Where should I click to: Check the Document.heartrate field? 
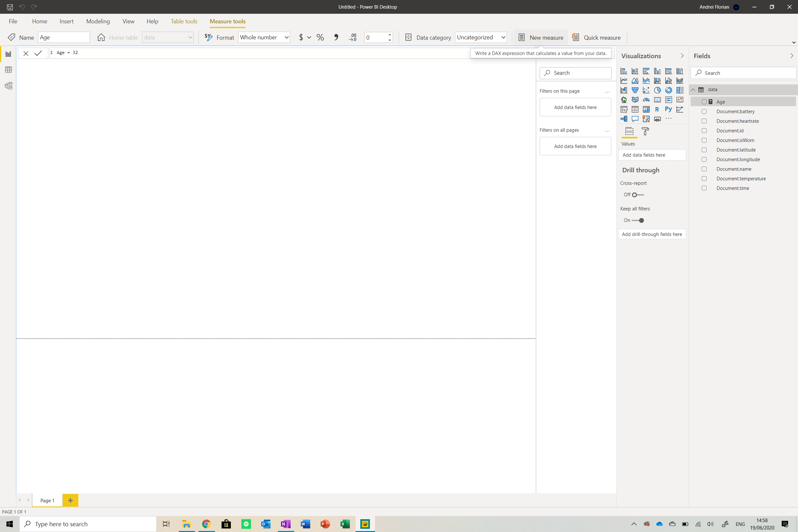point(704,121)
